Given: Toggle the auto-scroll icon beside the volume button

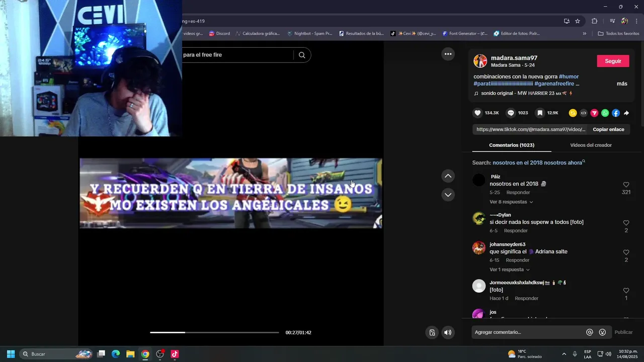Looking at the screenshot, I should [x=432, y=332].
